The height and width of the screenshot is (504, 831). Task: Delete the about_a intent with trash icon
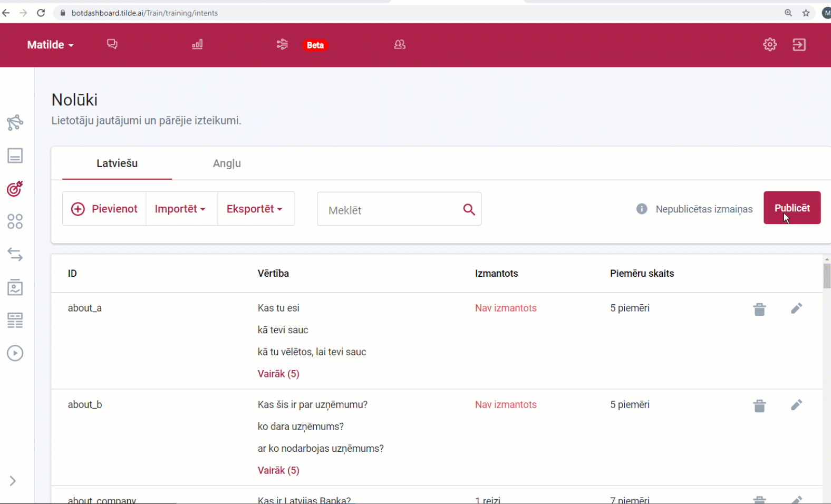(759, 309)
